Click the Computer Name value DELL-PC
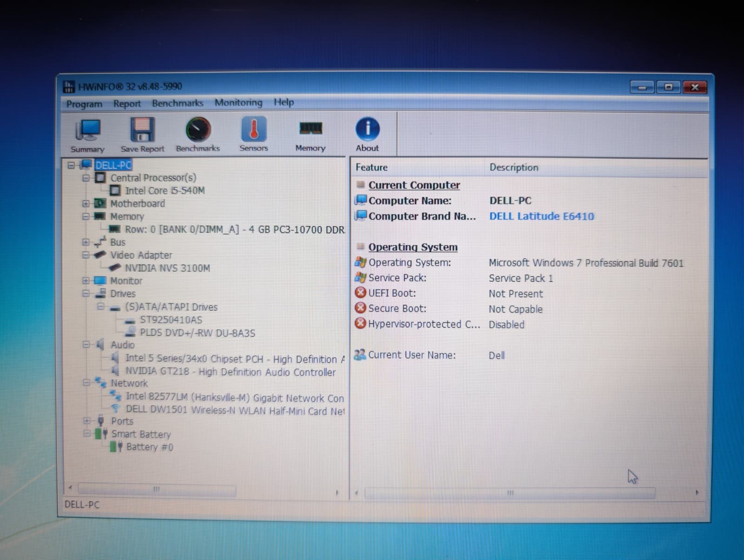The image size is (744, 560). pos(510,200)
